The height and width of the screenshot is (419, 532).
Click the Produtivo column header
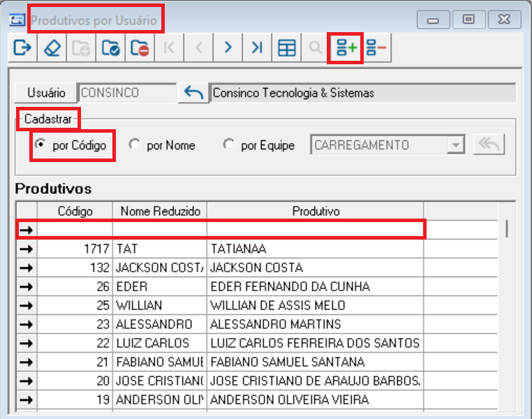coord(316,211)
